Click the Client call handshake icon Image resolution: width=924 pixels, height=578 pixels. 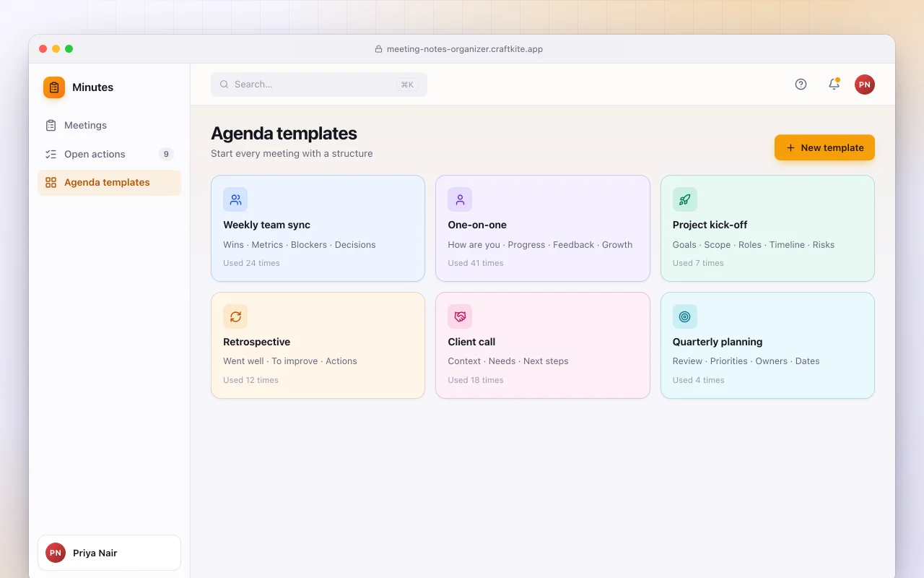(x=460, y=316)
